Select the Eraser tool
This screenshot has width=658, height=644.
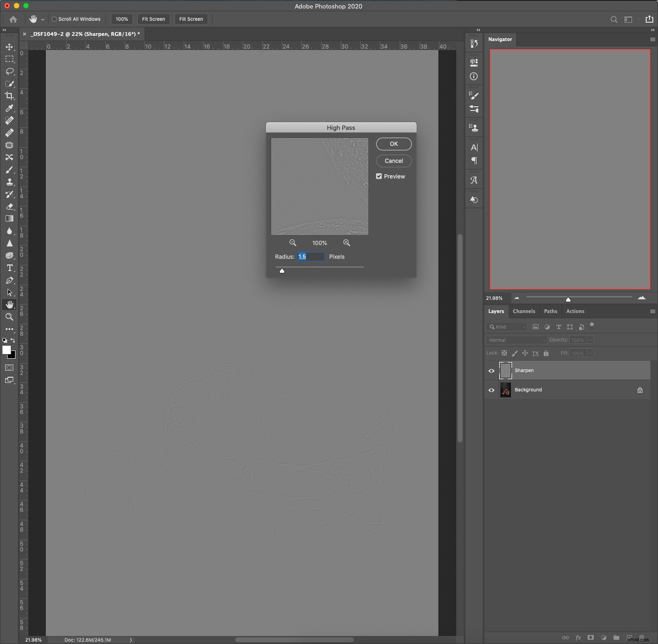point(9,206)
